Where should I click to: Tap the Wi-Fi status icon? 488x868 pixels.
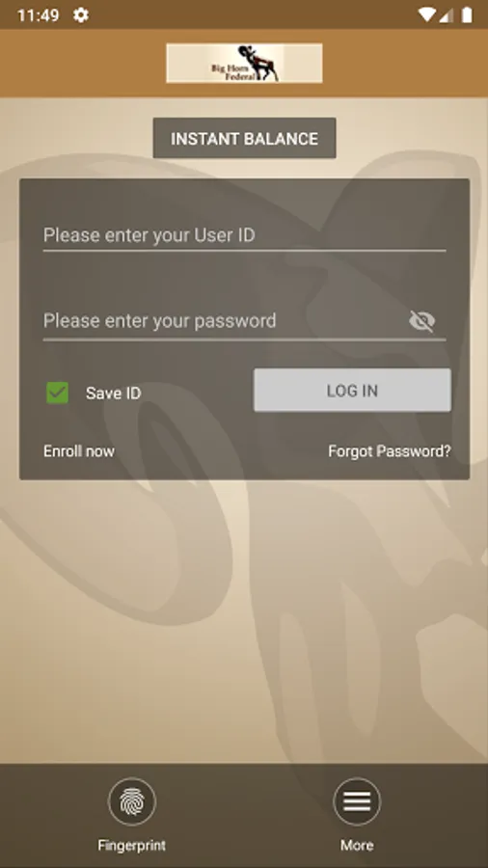tap(427, 14)
